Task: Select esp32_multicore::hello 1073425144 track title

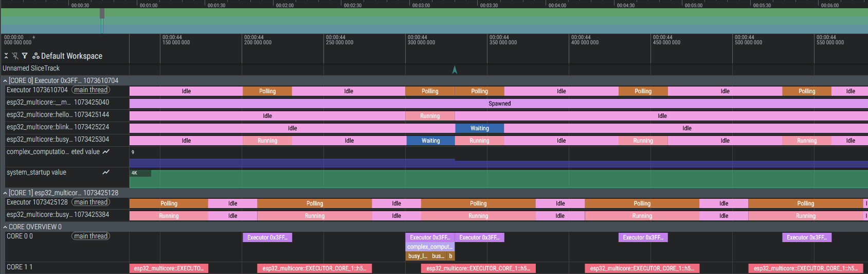Action: tap(58, 114)
